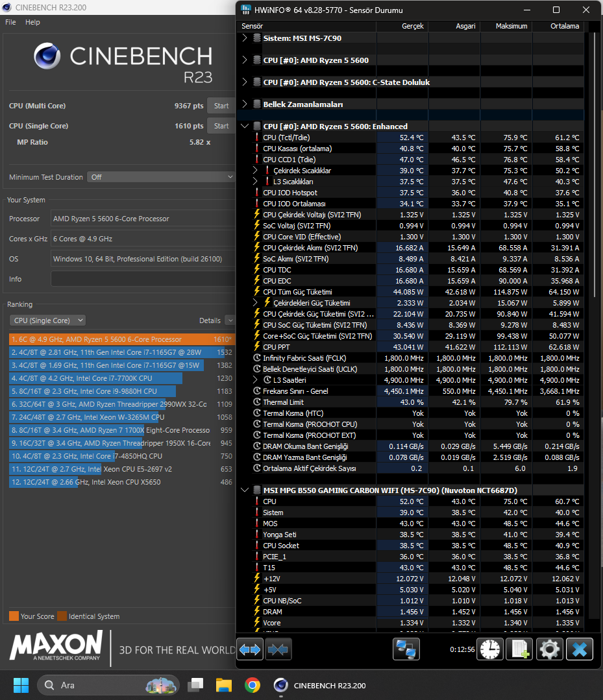Click the blue X close sensors icon

580,649
